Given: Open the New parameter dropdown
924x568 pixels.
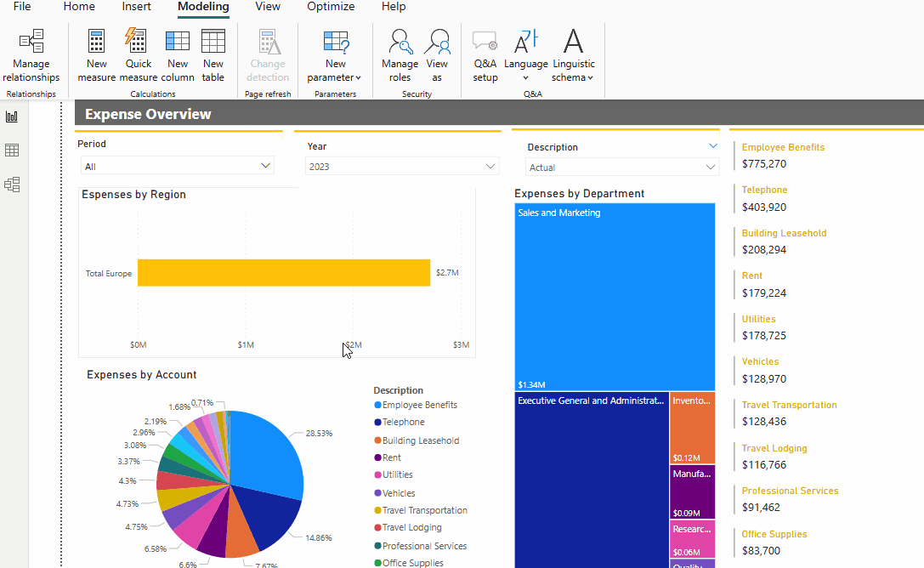Looking at the screenshot, I should pos(335,55).
